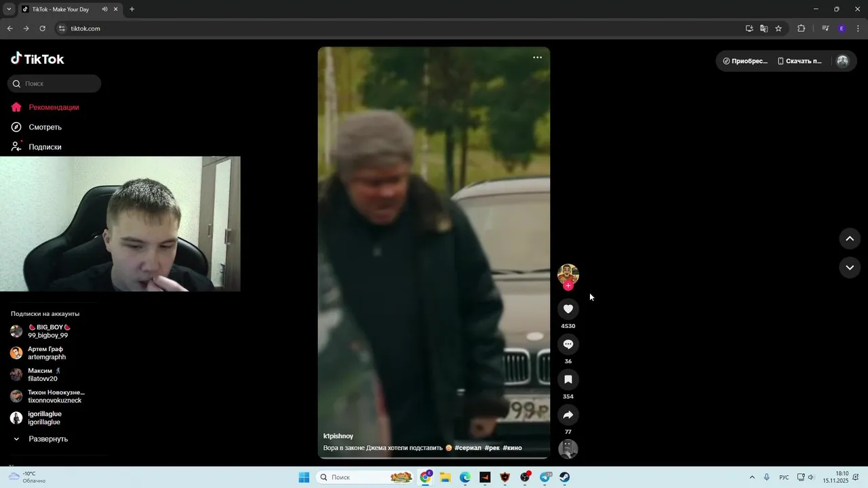
Task: Open the Chrome profile E avatar
Action: coord(842,28)
